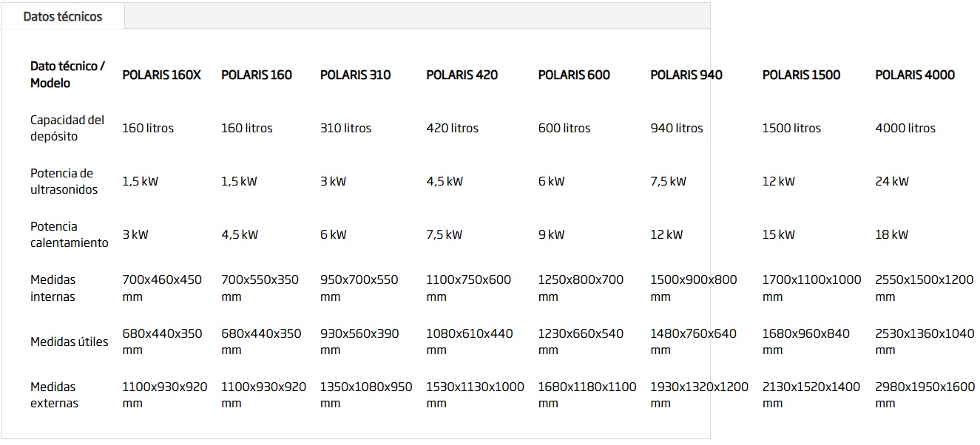Select the POLARIS 160 column header
Screen dimensions: 980x445
[x=257, y=75]
